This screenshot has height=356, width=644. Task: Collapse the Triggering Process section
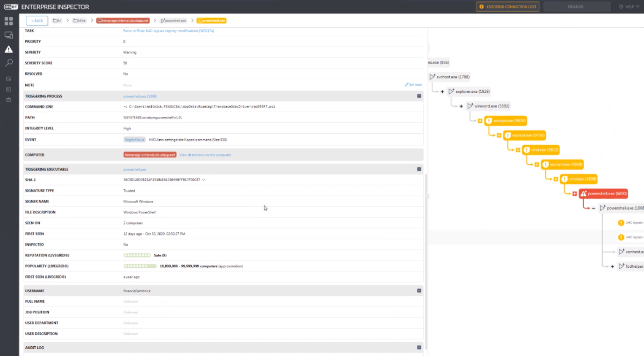point(419,96)
